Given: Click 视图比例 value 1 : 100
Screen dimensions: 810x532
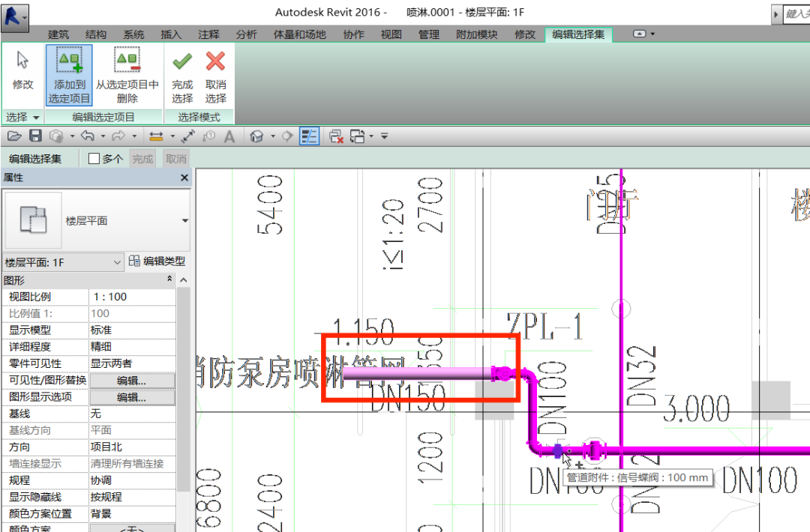Looking at the screenshot, I should 132,297.
